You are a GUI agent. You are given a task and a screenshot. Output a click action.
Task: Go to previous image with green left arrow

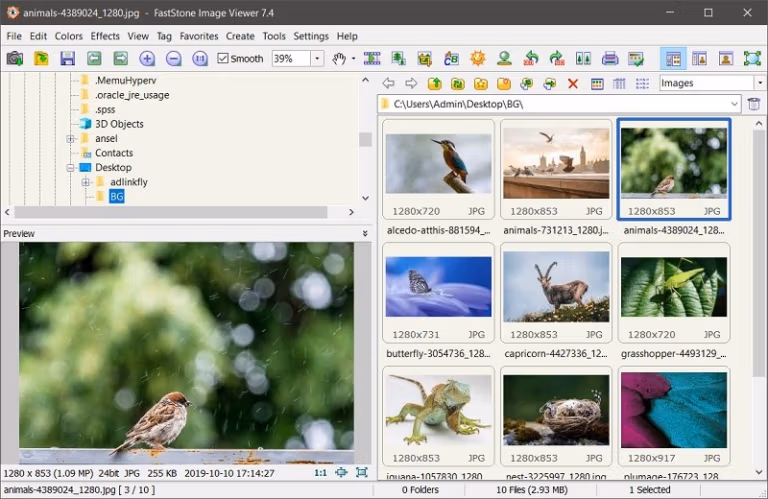coord(94,59)
